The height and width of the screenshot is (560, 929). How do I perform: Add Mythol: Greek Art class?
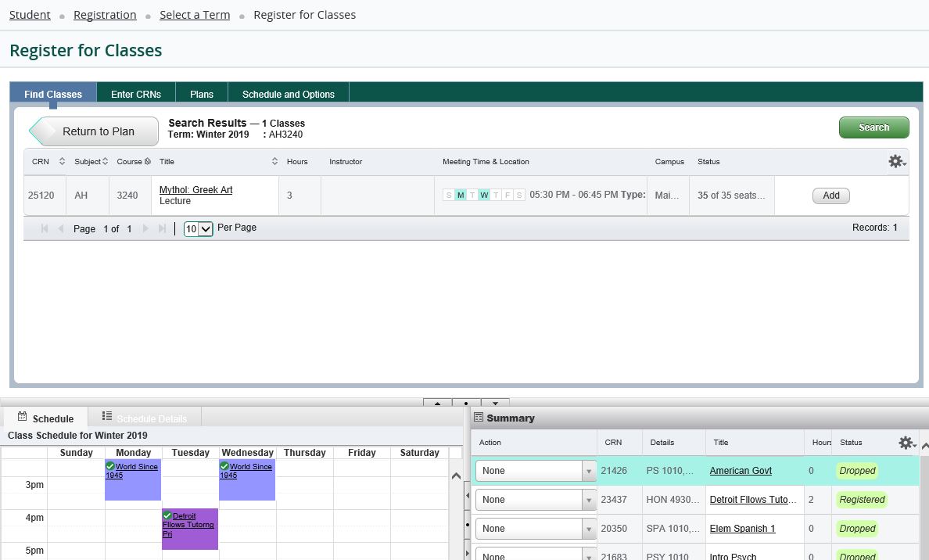(x=830, y=196)
